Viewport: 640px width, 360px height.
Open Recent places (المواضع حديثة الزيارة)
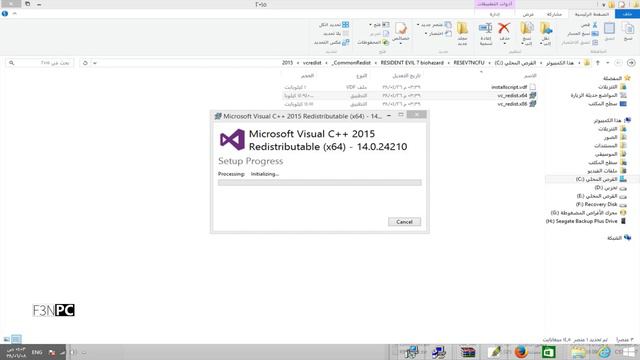[x=598, y=95]
